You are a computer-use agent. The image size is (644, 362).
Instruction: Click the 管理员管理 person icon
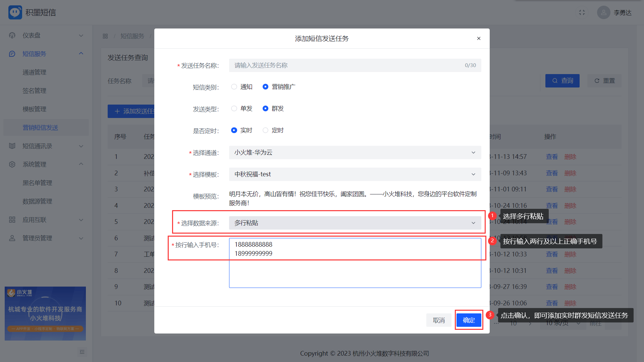point(12,238)
